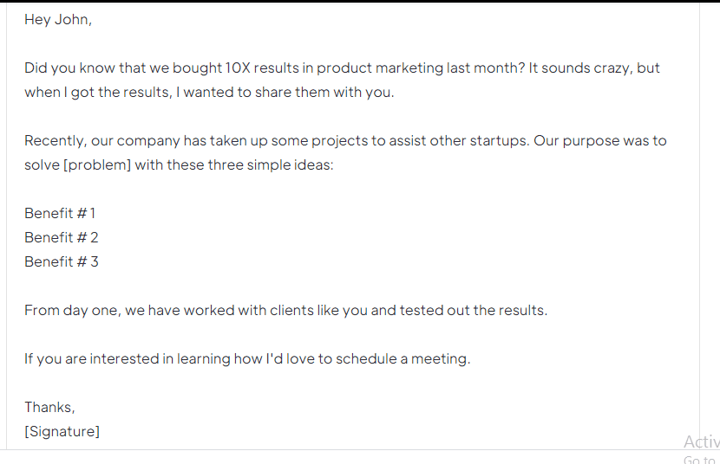Click the "Benefit # 2" line
Viewport: 720px width, 464px height.
coord(61,238)
